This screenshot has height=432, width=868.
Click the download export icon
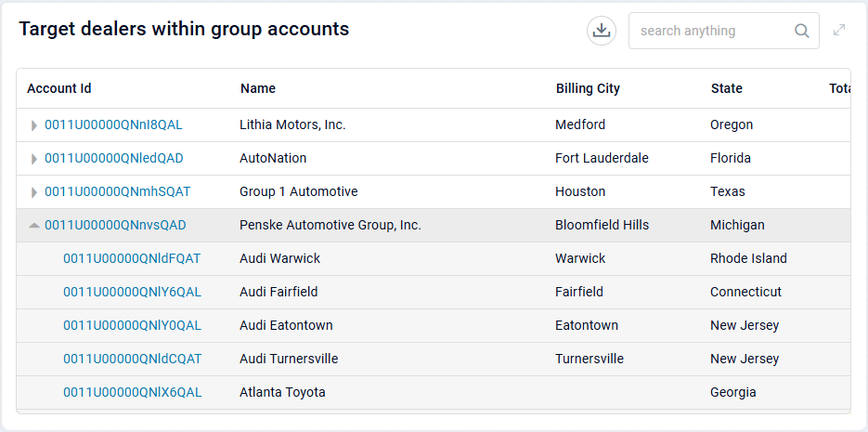pyautogui.click(x=602, y=31)
